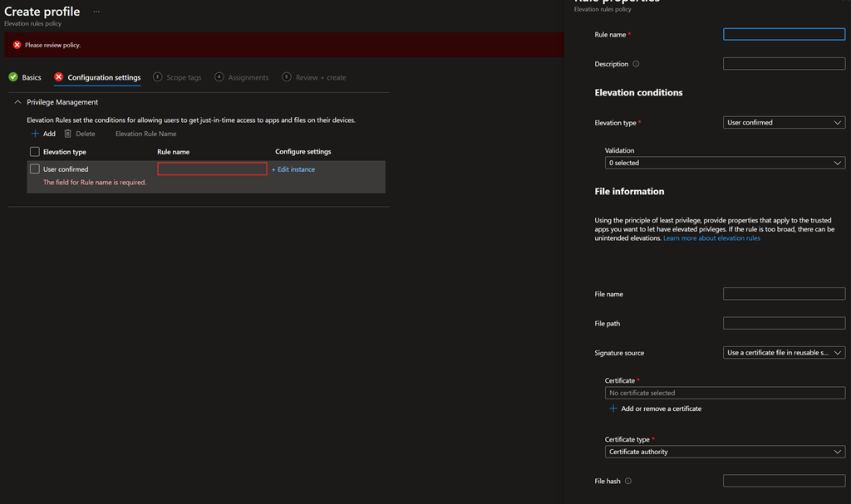
Task: Click the green Basics checkmark icon
Action: pos(13,77)
